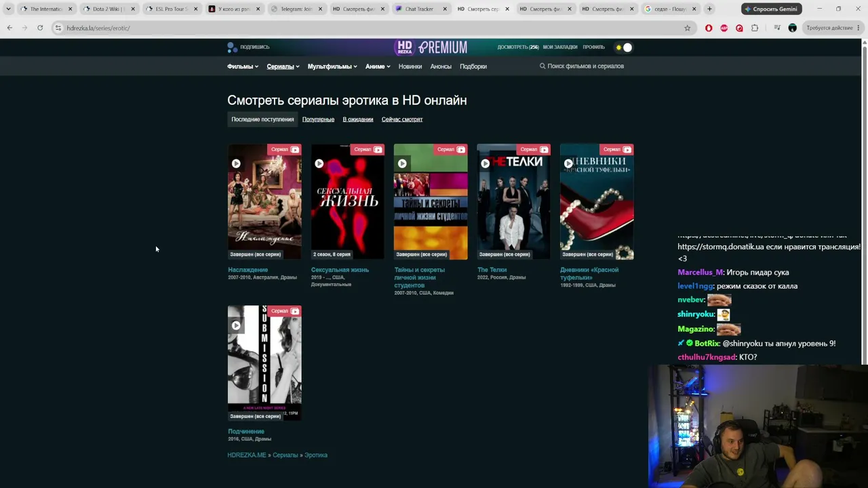Click the Спросить Gemini button
The width and height of the screenshot is (868, 488).
click(772, 9)
